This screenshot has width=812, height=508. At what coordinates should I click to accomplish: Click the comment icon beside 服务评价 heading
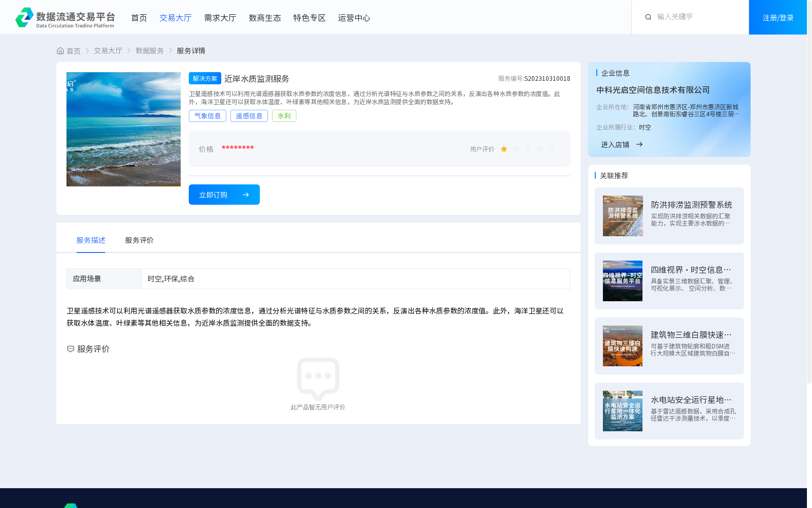coord(71,349)
